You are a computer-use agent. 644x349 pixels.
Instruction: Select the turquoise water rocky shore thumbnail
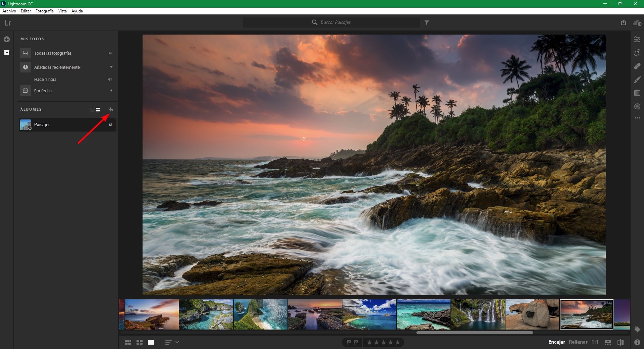(x=424, y=314)
